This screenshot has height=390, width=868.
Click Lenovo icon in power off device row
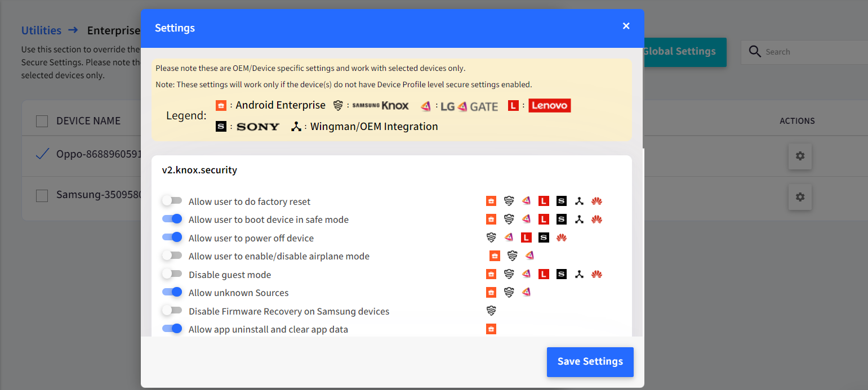526,237
